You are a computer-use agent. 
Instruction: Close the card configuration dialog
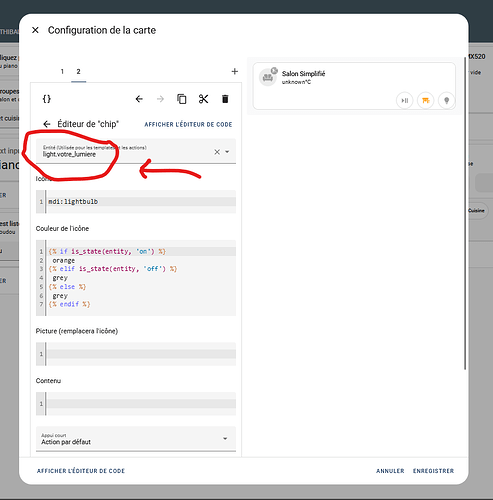tap(35, 30)
